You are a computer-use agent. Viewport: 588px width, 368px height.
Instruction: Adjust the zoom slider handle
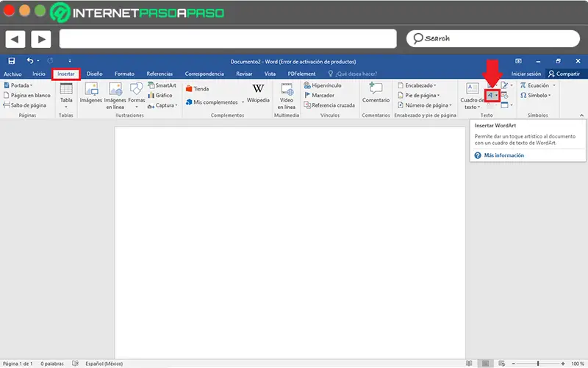(538, 364)
